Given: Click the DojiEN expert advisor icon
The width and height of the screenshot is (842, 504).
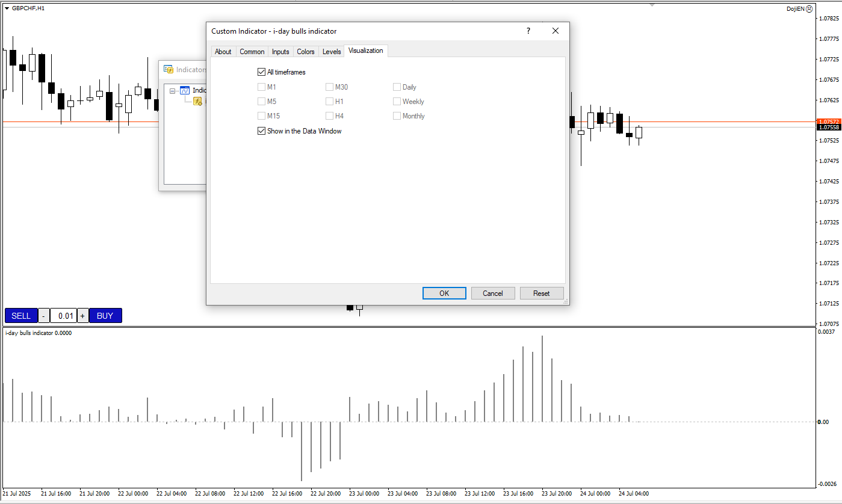Looking at the screenshot, I should tap(809, 9).
